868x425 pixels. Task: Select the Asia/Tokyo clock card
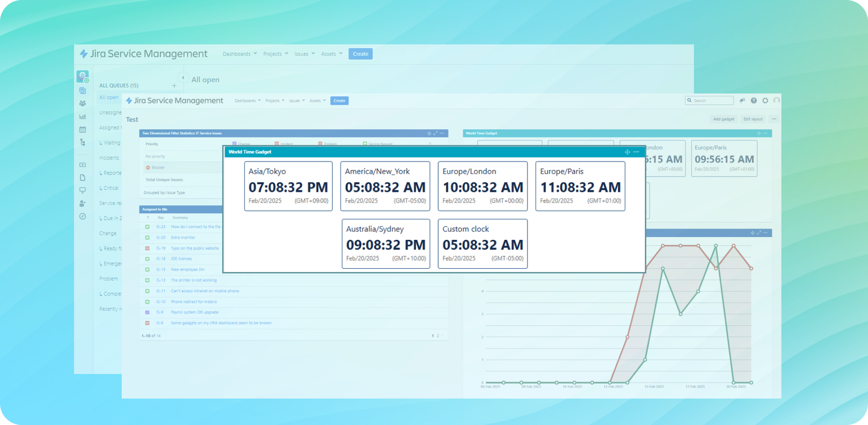pyautogui.click(x=288, y=186)
